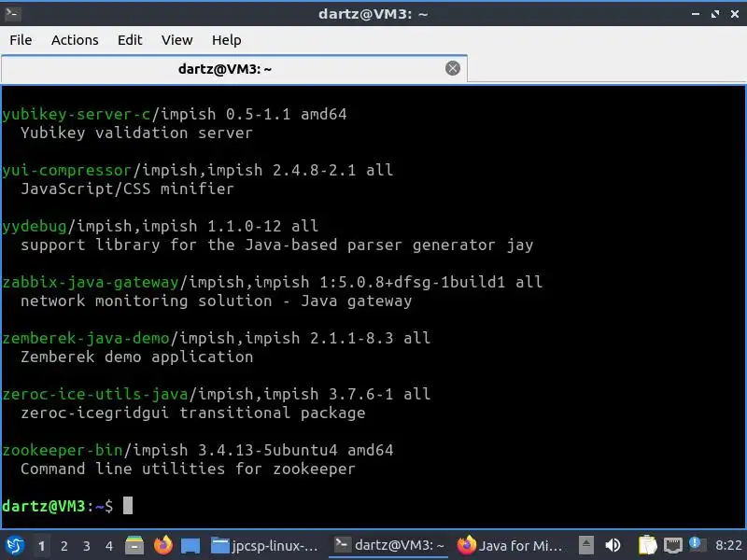This screenshot has width=747, height=560.
Task: Open the clipboard manager tray icon
Action: tap(647, 545)
